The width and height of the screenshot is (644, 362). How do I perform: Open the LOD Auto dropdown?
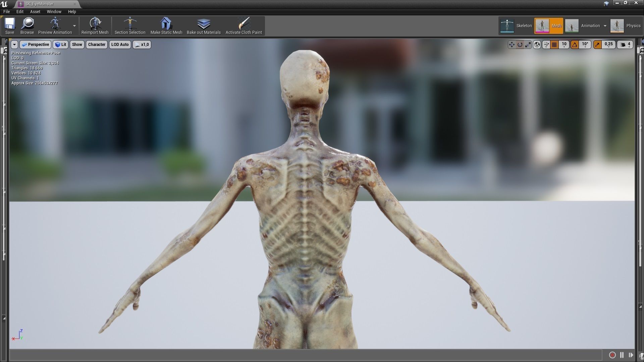(x=120, y=45)
